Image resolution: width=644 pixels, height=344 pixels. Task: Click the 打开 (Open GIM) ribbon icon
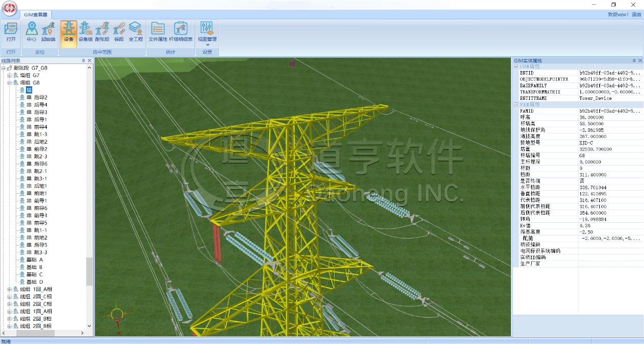(11, 31)
